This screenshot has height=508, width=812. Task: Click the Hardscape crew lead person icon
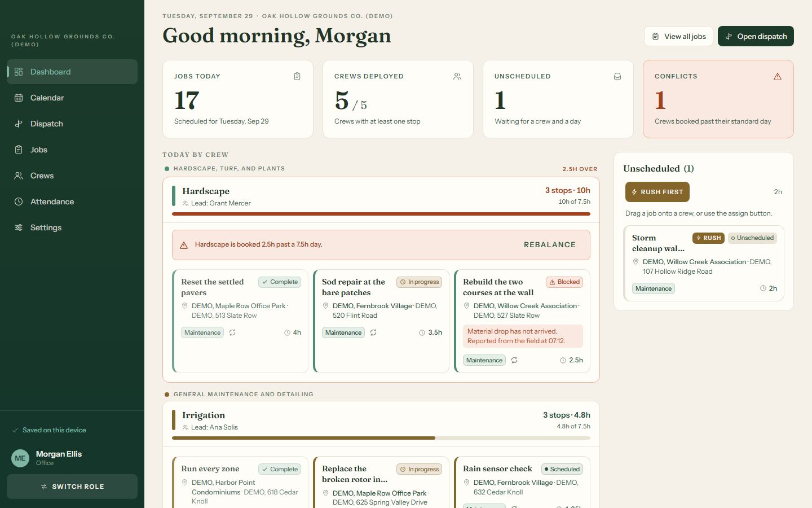pos(186,203)
